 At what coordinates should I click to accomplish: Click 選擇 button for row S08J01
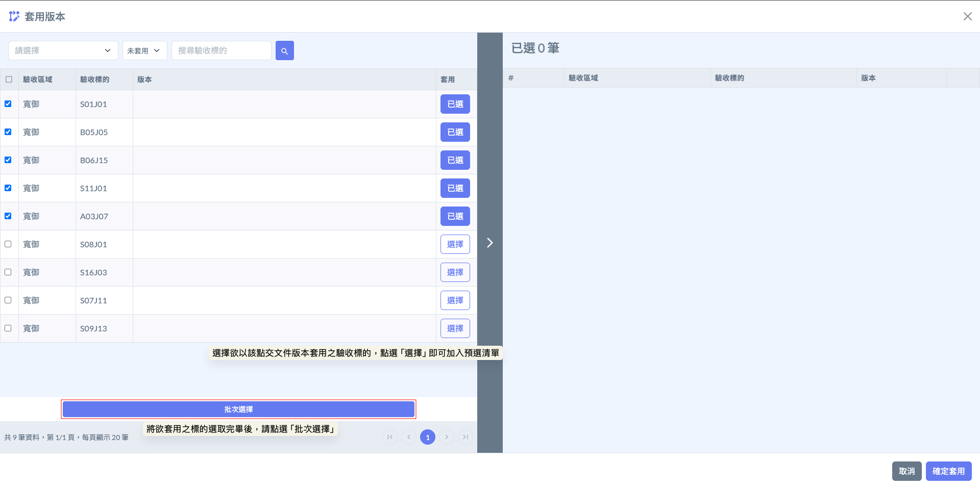point(455,244)
